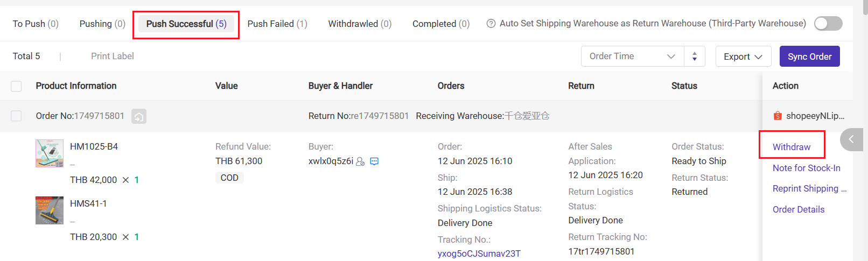Tick the checkbox for order 1749715801
This screenshot has height=261, width=868.
pos(17,116)
